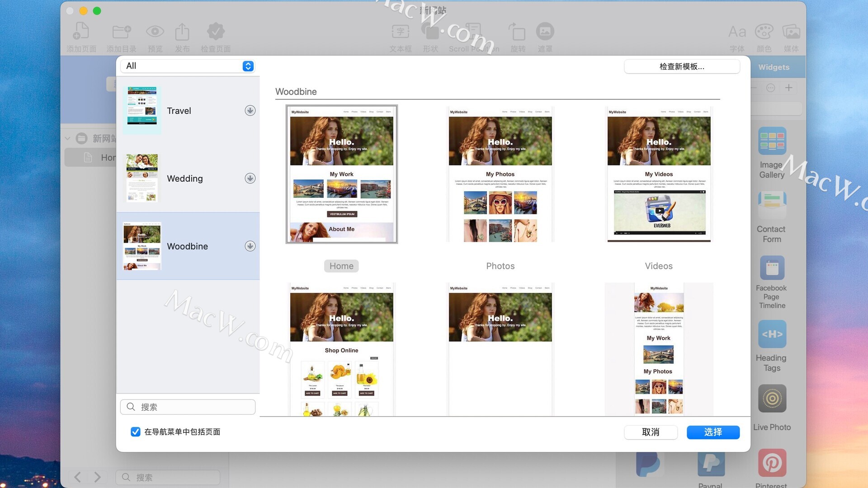Select the Live Photo widget icon
This screenshot has height=488, width=868.
772,399
